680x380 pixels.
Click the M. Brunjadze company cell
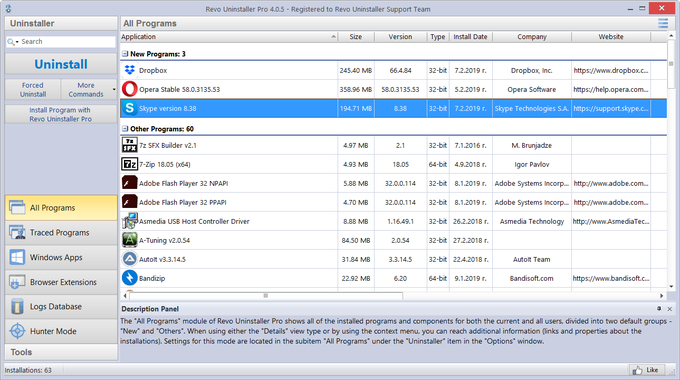click(x=532, y=145)
